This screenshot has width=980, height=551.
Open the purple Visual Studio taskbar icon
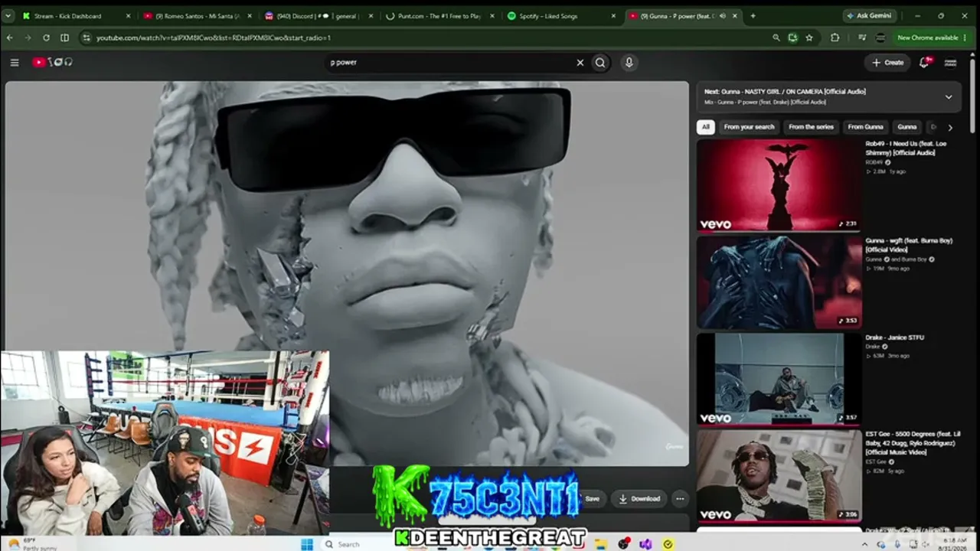point(645,544)
